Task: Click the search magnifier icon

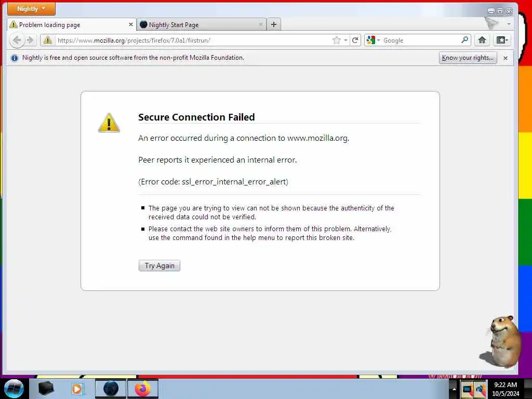Action: pyautogui.click(x=465, y=40)
